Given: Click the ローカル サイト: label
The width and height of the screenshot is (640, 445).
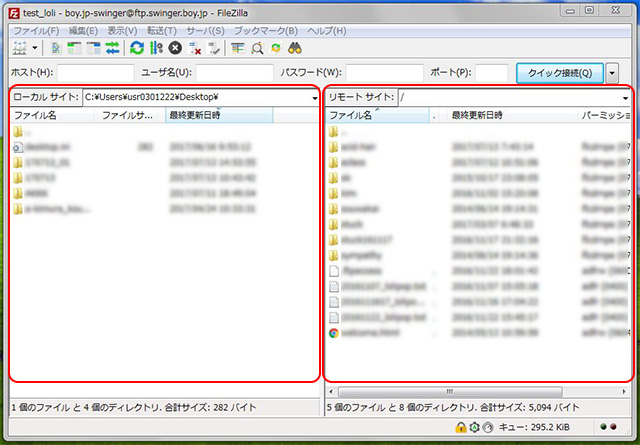Looking at the screenshot, I should 45,97.
